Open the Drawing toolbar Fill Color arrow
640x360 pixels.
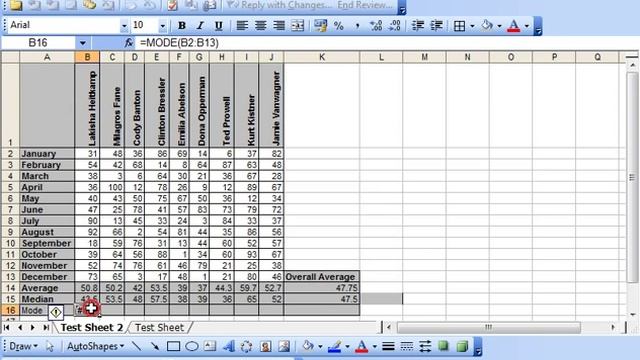tap(320, 347)
